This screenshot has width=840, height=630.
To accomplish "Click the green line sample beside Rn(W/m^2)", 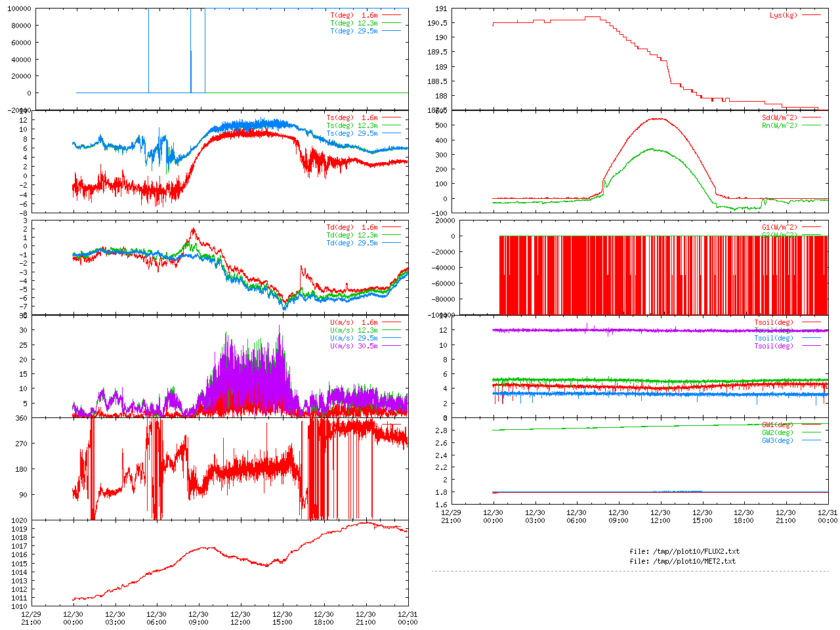I will (x=811, y=125).
